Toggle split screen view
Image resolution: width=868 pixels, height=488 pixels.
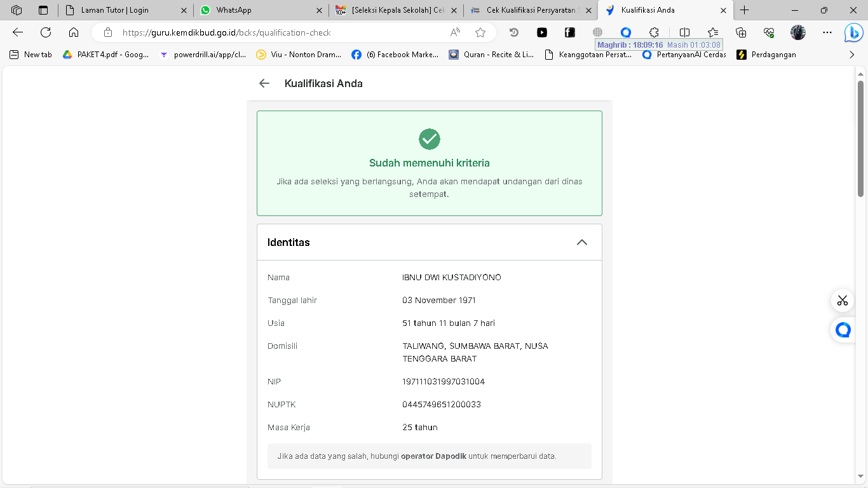coord(684,32)
